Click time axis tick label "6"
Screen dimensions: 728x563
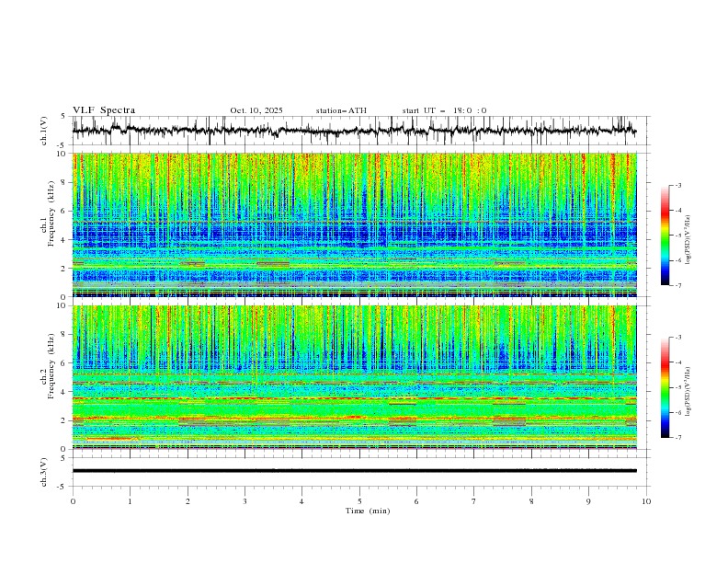tap(416, 501)
